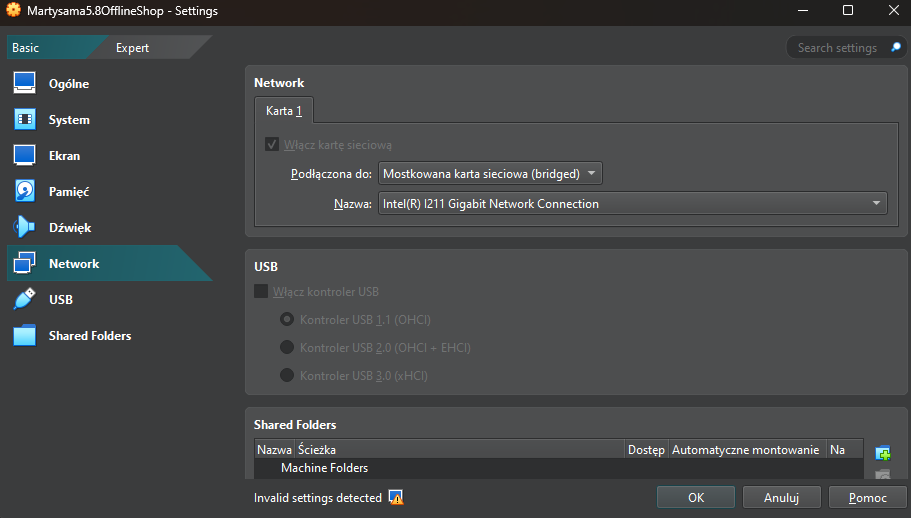911x518 pixels.
Task: Open the Dźwięk speaker icon
Action: (x=25, y=228)
